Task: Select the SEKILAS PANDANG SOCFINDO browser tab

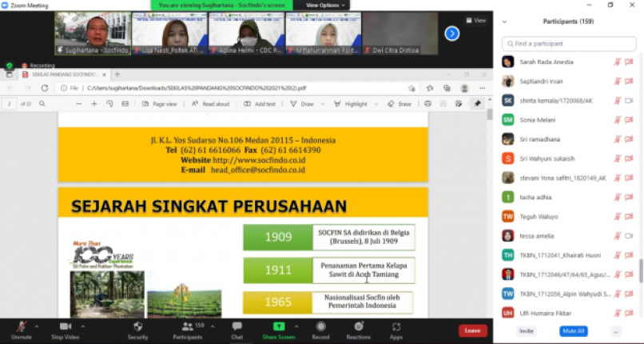Action: (64, 74)
